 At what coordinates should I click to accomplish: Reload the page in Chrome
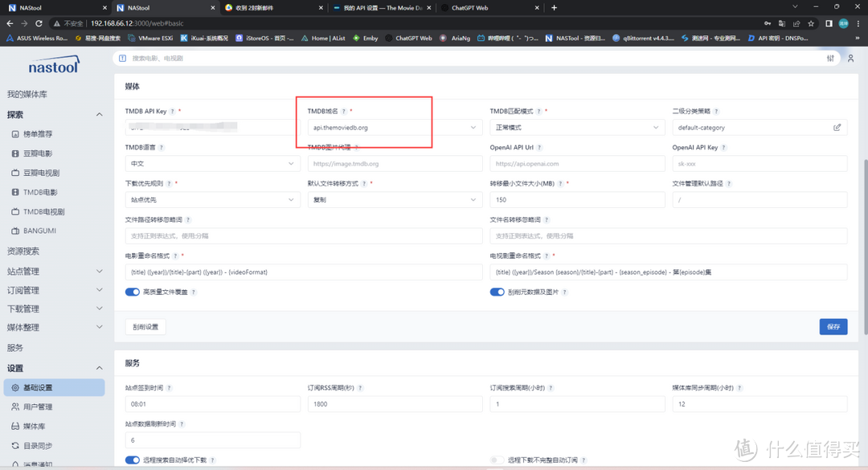pos(39,23)
